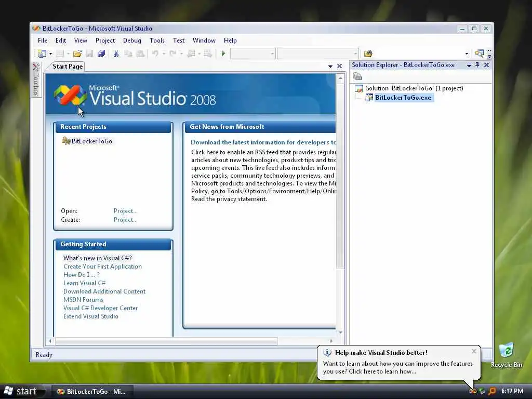Click the Save floppy disk icon
This screenshot has width=532, height=399.
[x=89, y=54]
